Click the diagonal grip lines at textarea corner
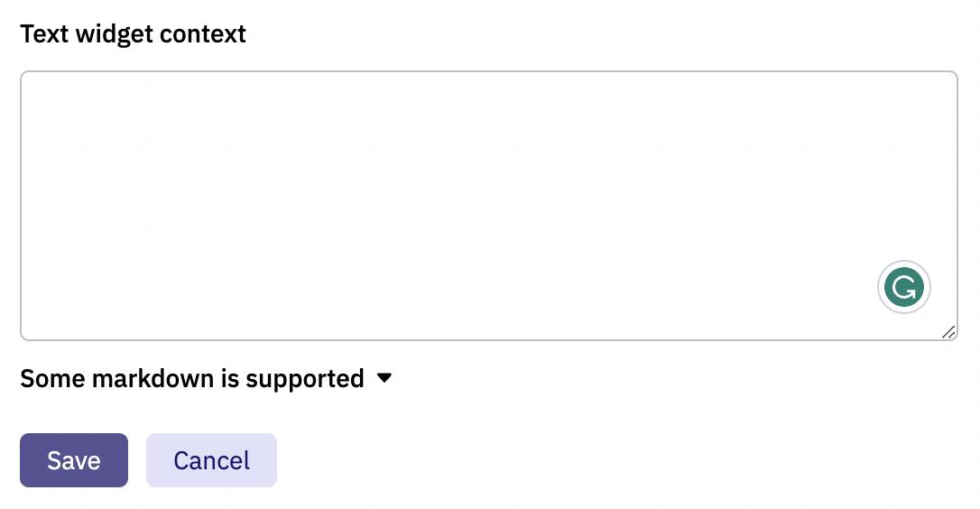980x509 pixels. click(x=948, y=332)
